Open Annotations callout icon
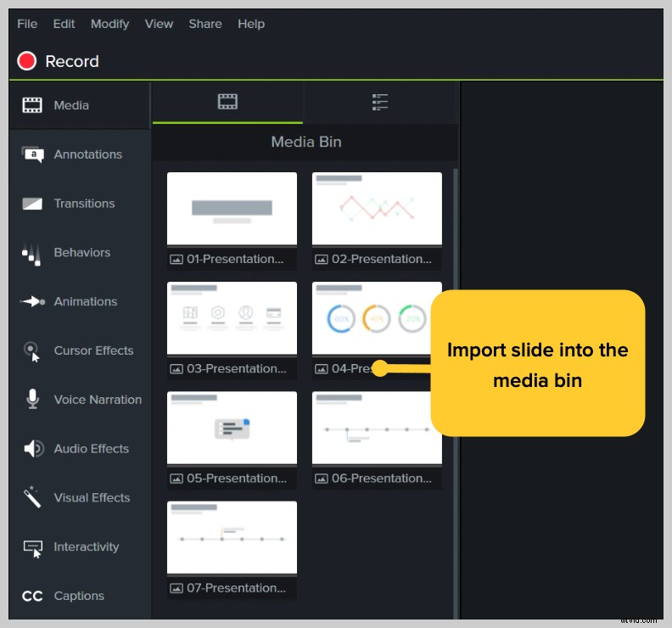The width and height of the screenshot is (672, 628). [x=32, y=154]
